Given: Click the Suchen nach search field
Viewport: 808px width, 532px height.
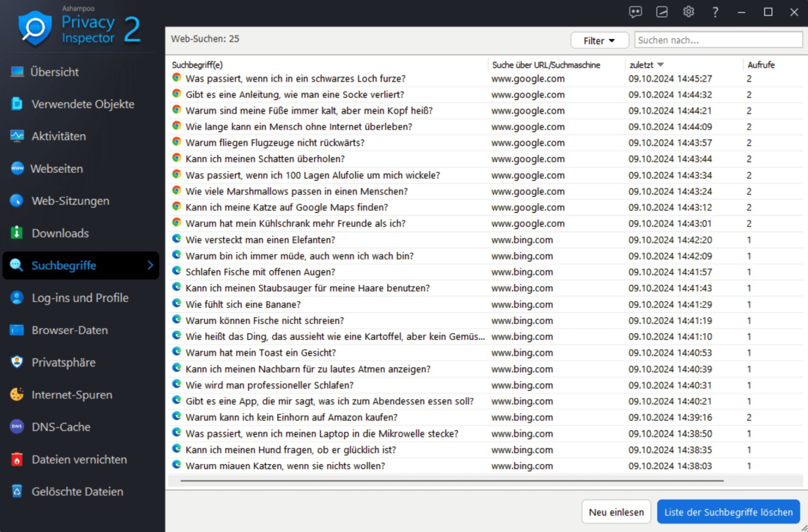Looking at the screenshot, I should (x=718, y=39).
